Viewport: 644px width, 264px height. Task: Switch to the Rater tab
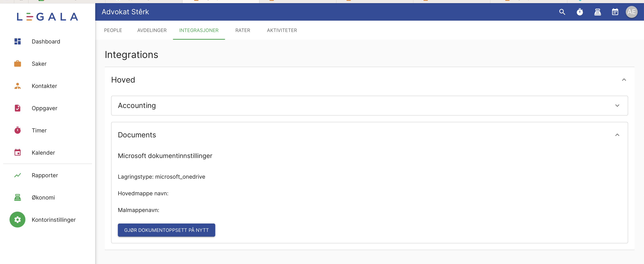tap(242, 30)
